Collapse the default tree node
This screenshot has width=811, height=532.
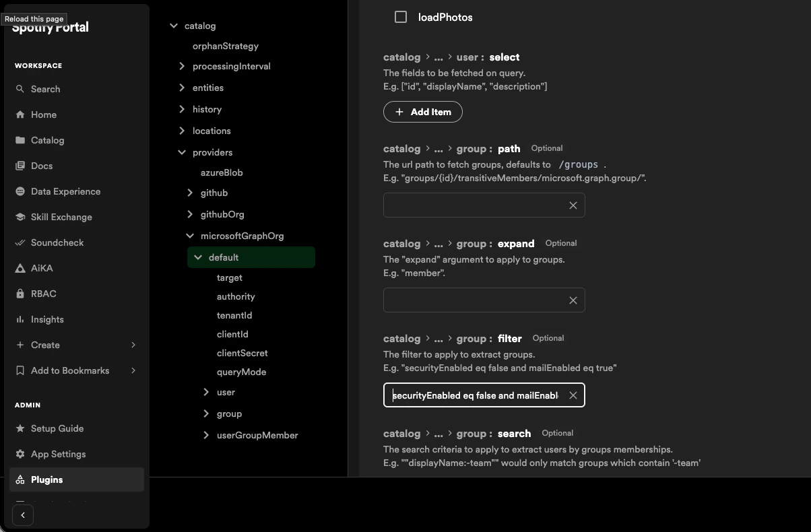tap(198, 257)
